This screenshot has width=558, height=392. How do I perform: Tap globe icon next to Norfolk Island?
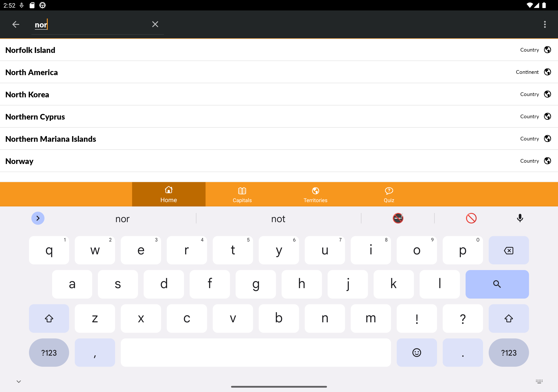tap(547, 50)
